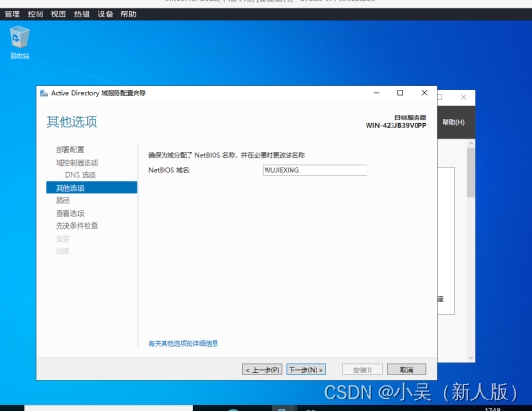Viewport: 532px width, 412px height.
Task: Click the 上一步(P) back button
Action: click(x=263, y=370)
